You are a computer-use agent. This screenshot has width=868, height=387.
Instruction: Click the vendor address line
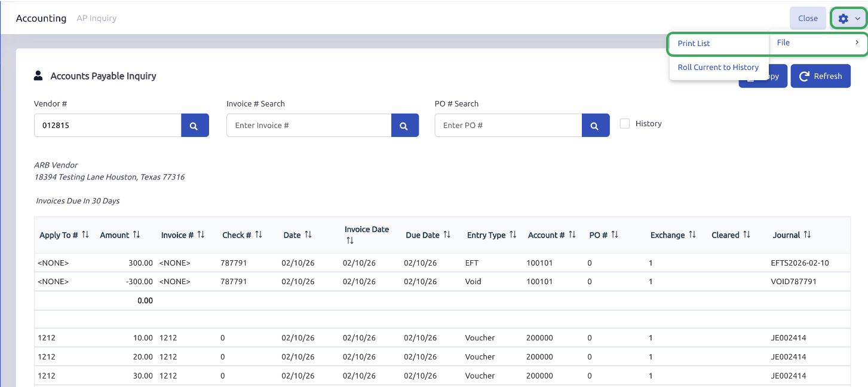(x=109, y=177)
